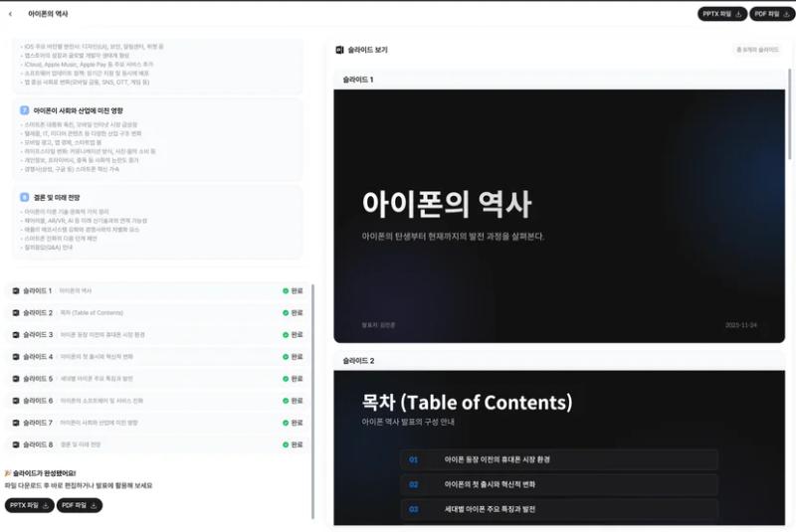Click the 슬라이드가 완성됐어요! completion message

pos(44,473)
